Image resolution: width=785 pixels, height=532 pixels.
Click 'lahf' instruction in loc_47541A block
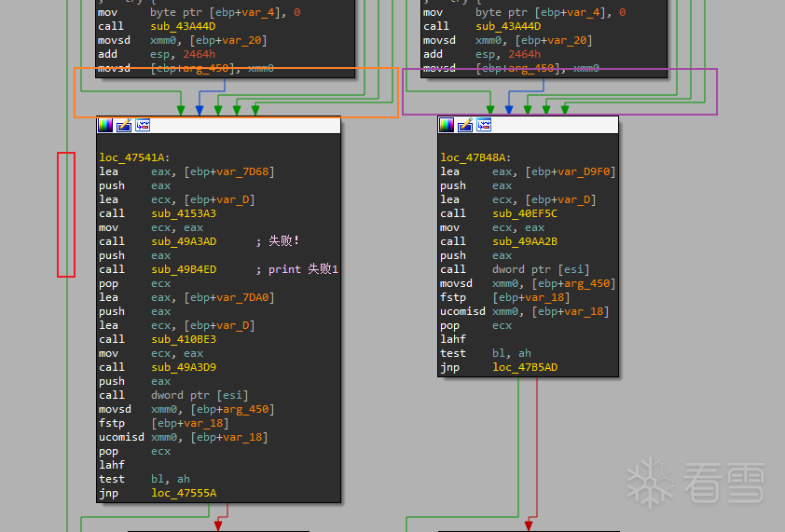pyautogui.click(x=112, y=466)
